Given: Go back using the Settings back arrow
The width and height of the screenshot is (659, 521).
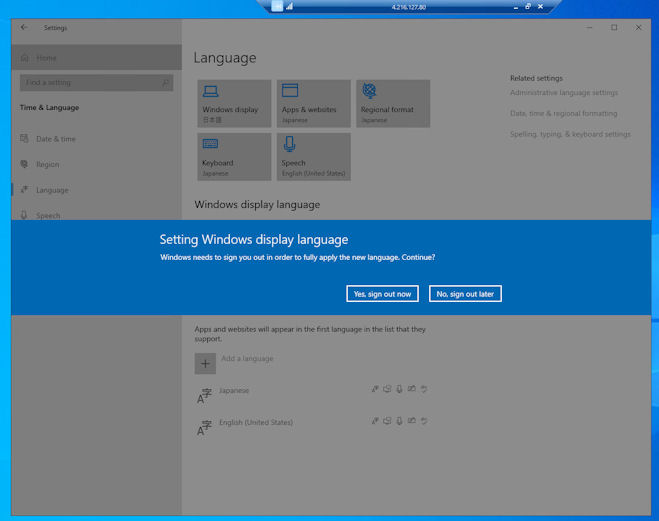Looking at the screenshot, I should pos(24,28).
